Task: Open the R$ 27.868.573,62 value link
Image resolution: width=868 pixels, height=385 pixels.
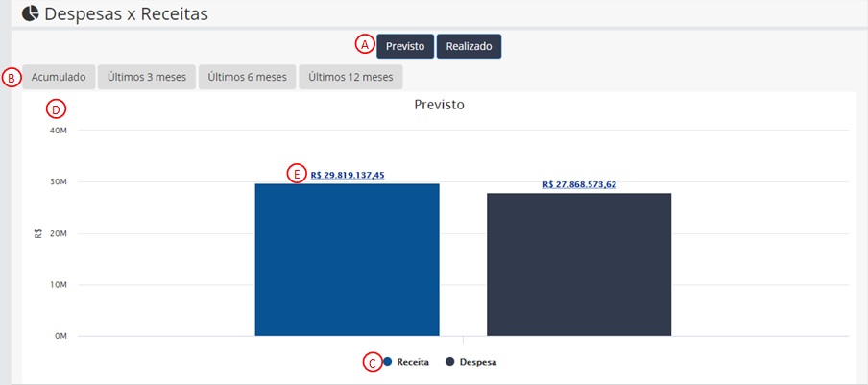Action: tap(580, 184)
